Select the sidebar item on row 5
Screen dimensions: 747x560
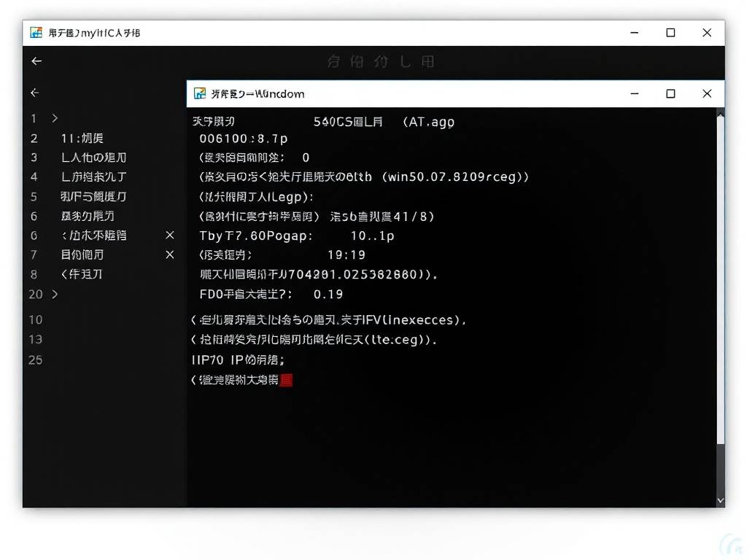click(94, 197)
